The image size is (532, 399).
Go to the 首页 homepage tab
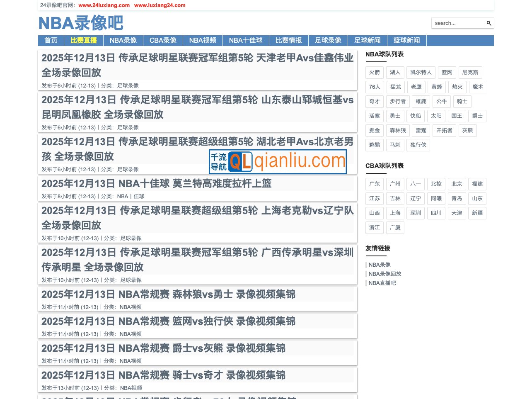click(x=51, y=40)
